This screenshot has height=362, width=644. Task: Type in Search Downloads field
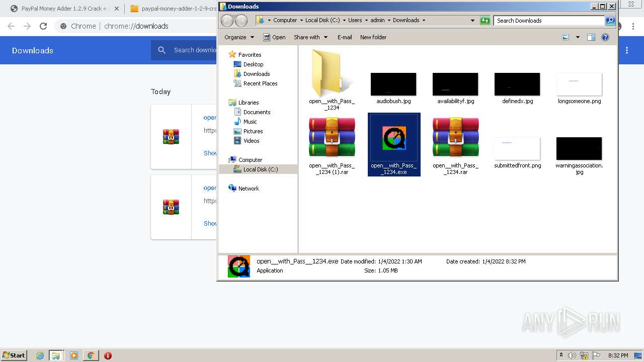point(549,21)
